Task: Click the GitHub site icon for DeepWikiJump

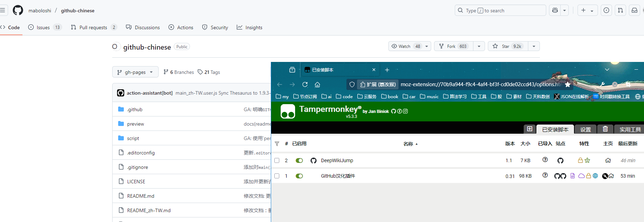Action: click(560, 160)
